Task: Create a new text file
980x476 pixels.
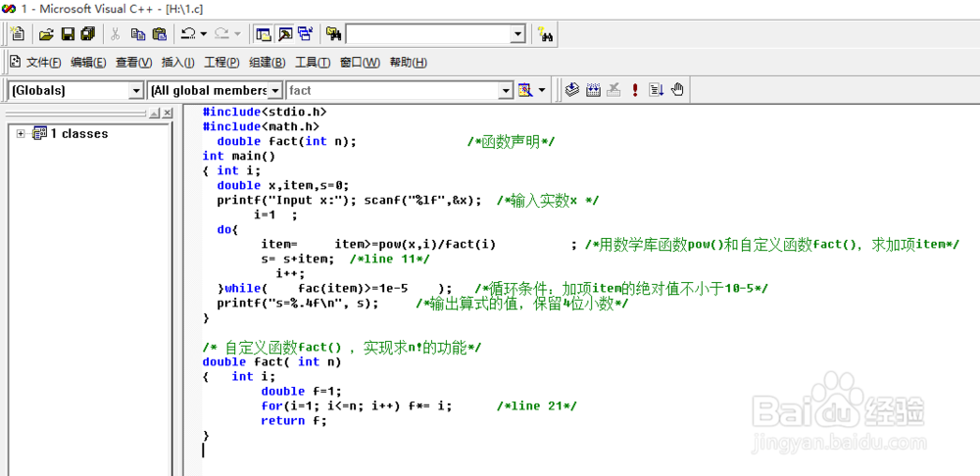Action: (17, 33)
